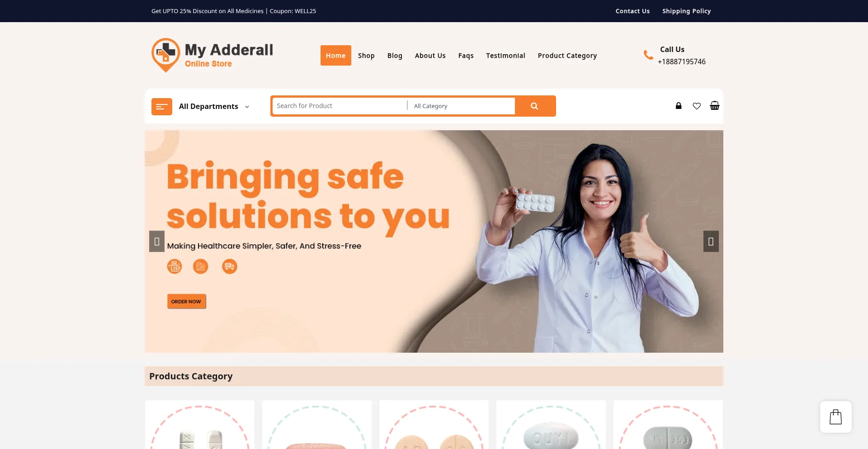Open the shopping basket icon
868x449 pixels.
coord(715,106)
